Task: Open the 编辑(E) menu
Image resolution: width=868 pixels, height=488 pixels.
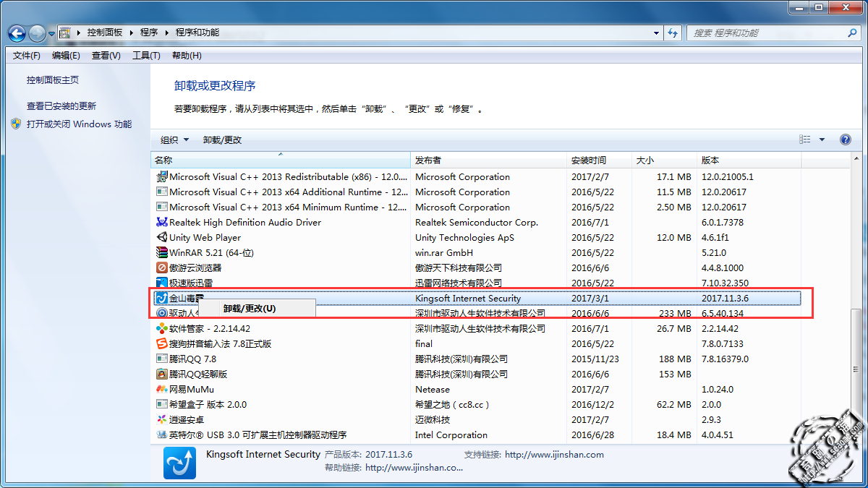Action: pyautogui.click(x=67, y=56)
